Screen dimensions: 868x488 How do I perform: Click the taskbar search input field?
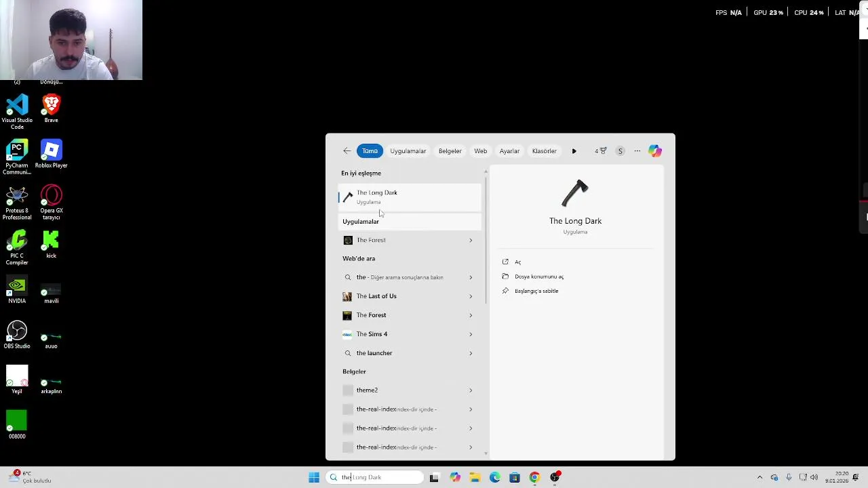(375, 477)
